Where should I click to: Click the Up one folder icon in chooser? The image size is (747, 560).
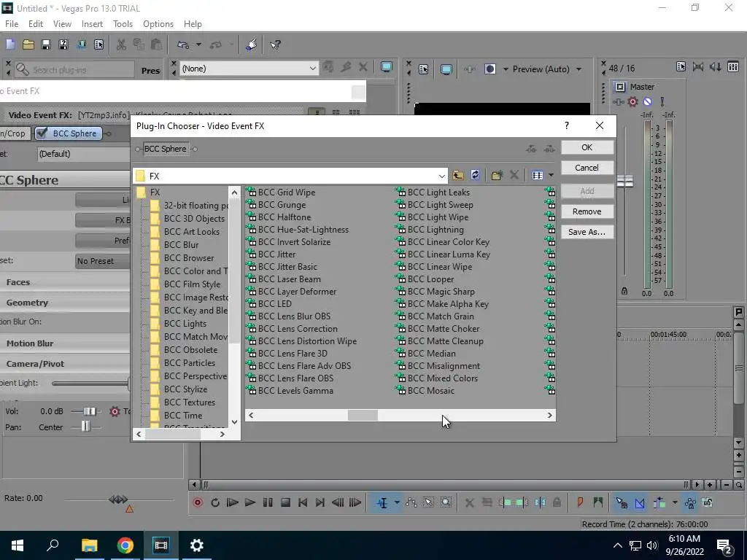458,175
